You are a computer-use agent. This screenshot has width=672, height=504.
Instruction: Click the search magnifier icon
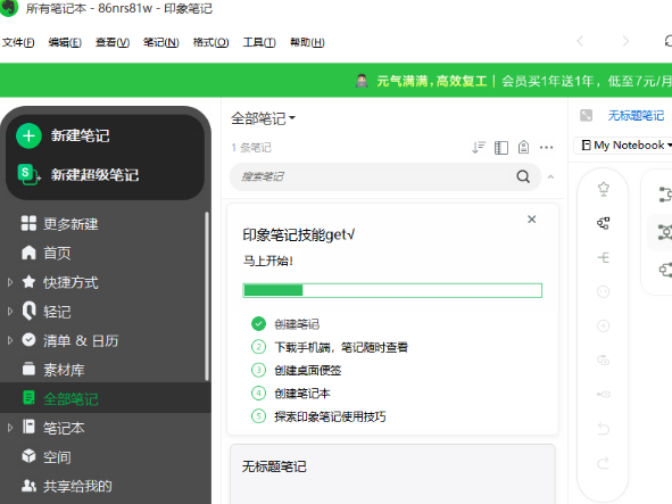coord(523,177)
